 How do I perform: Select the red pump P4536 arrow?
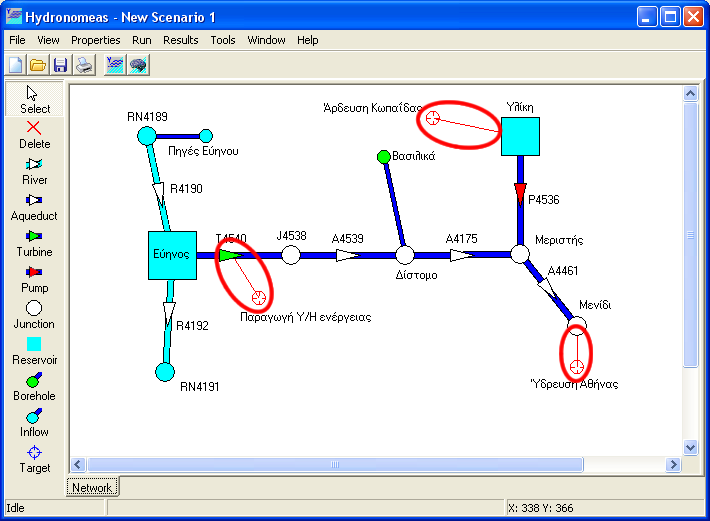click(x=520, y=194)
